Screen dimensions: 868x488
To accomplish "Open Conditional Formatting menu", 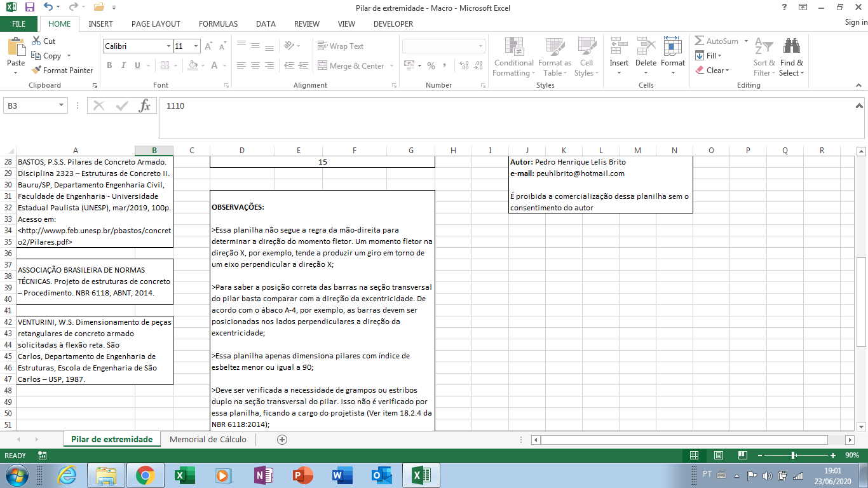I will click(x=514, y=57).
